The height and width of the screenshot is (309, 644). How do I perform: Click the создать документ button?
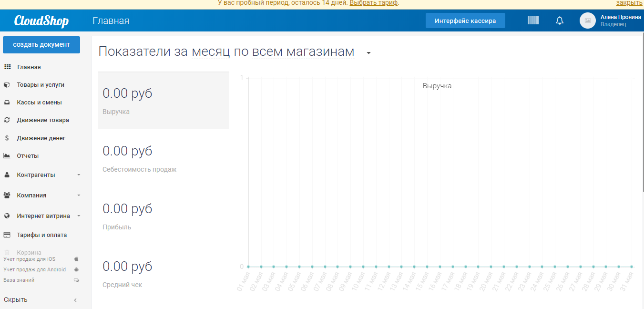click(41, 44)
